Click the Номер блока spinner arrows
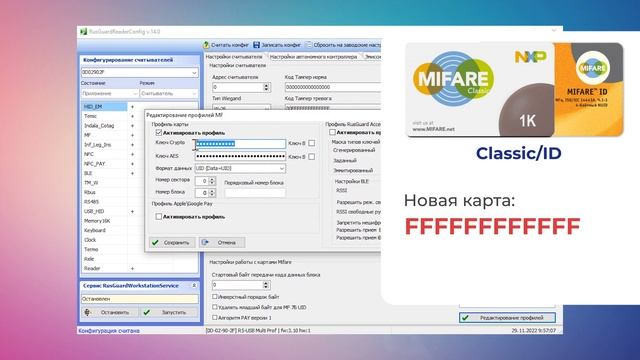The width and height of the screenshot is (640, 360). [212, 193]
